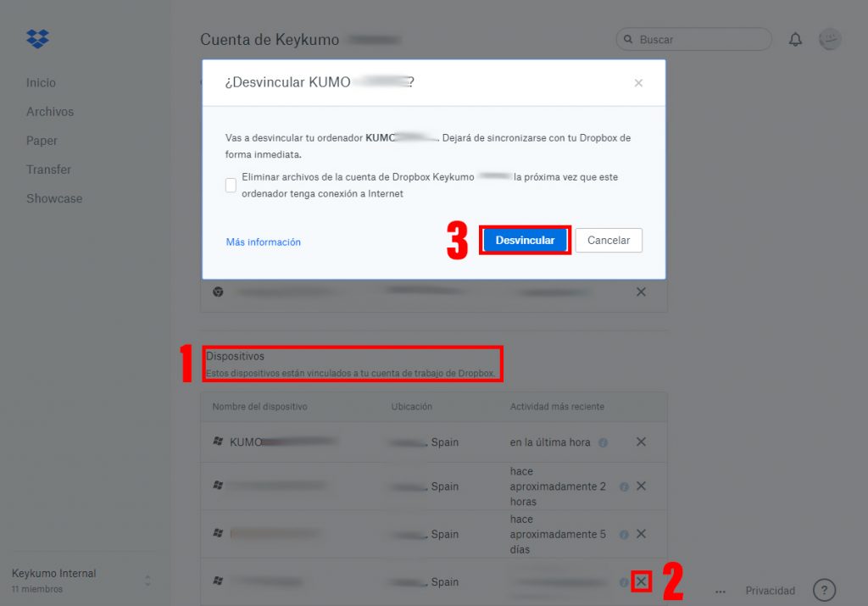Open the account avatar menu
Viewport: 868px width, 606px height.
(x=830, y=39)
